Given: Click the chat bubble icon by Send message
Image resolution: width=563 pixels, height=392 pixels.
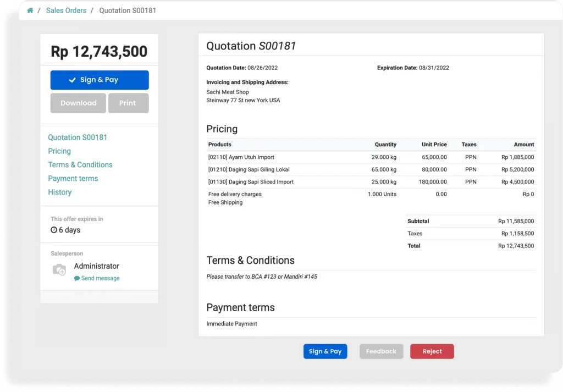Looking at the screenshot, I should [77, 278].
